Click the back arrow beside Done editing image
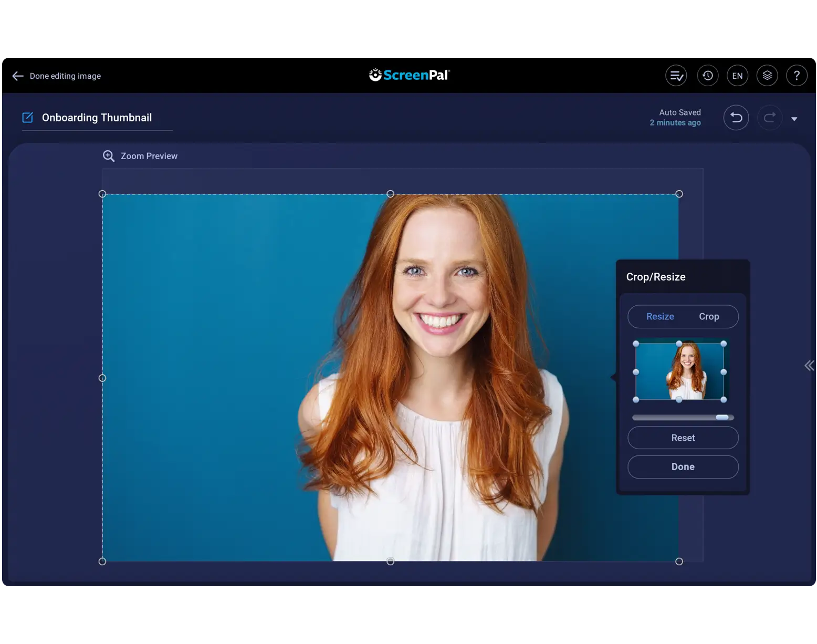Screen dimensions: 817x644 pos(18,76)
